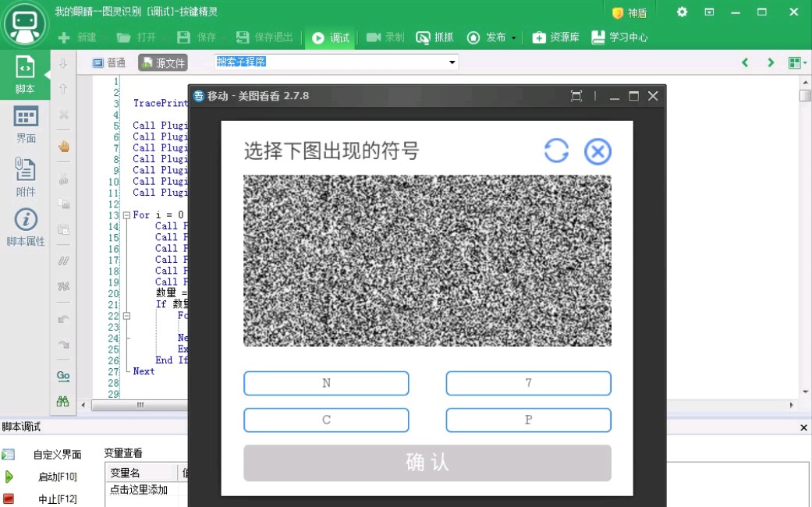Switch to the 界面 panel in sidebar
This screenshot has height=507, width=812.
click(26, 122)
